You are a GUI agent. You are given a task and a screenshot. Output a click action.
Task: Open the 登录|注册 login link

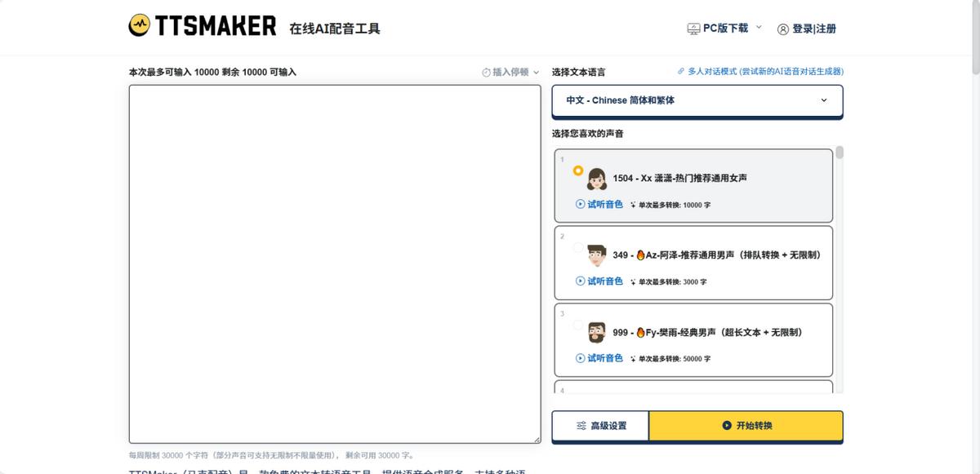point(813,29)
